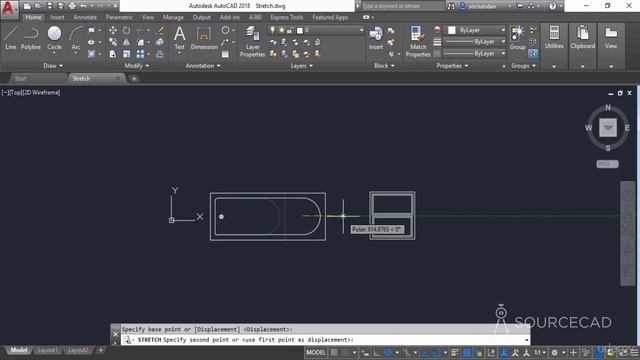This screenshot has width=640, height=360.
Task: Toggle grid display in status bar
Action: pos(334,352)
